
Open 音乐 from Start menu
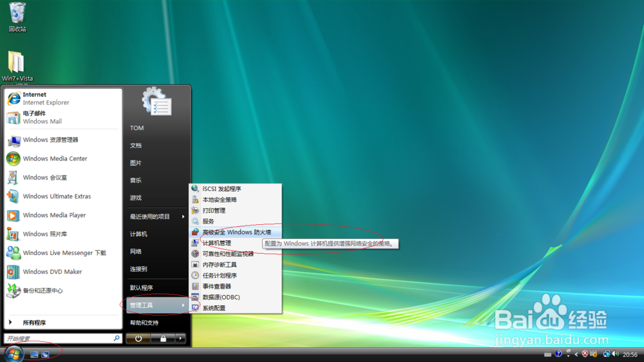[x=157, y=180]
